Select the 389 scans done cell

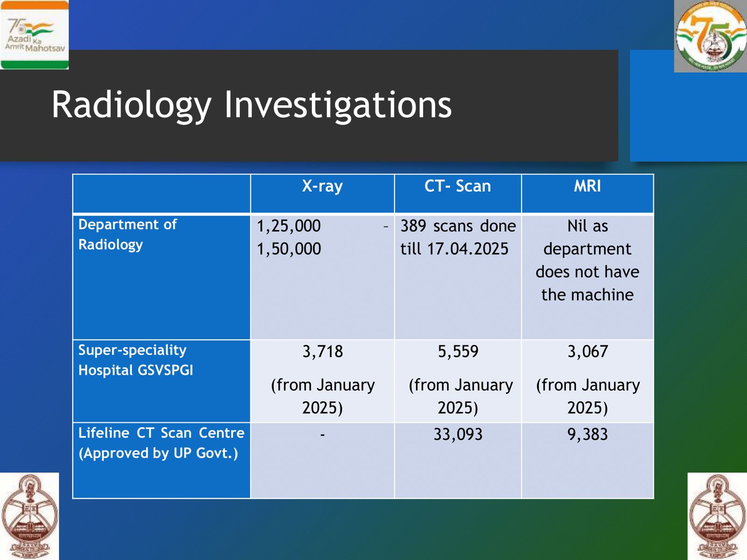(x=458, y=237)
